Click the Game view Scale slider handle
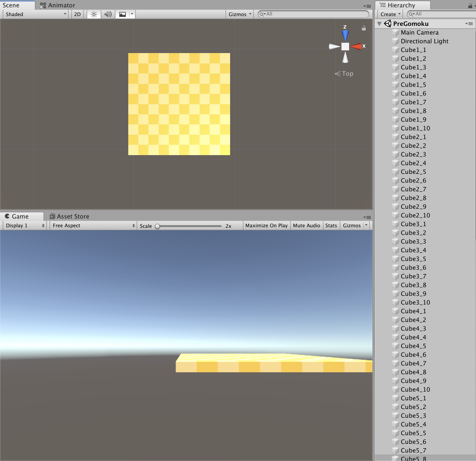The image size is (476, 461). coord(157,226)
